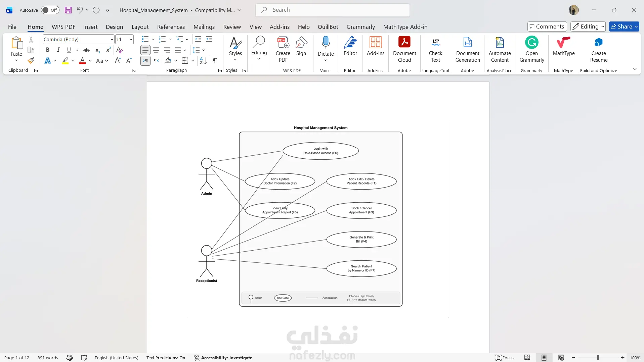Viewport: 644px width, 362px height.
Task: Toggle AutoSave switch
Action: coord(50,10)
